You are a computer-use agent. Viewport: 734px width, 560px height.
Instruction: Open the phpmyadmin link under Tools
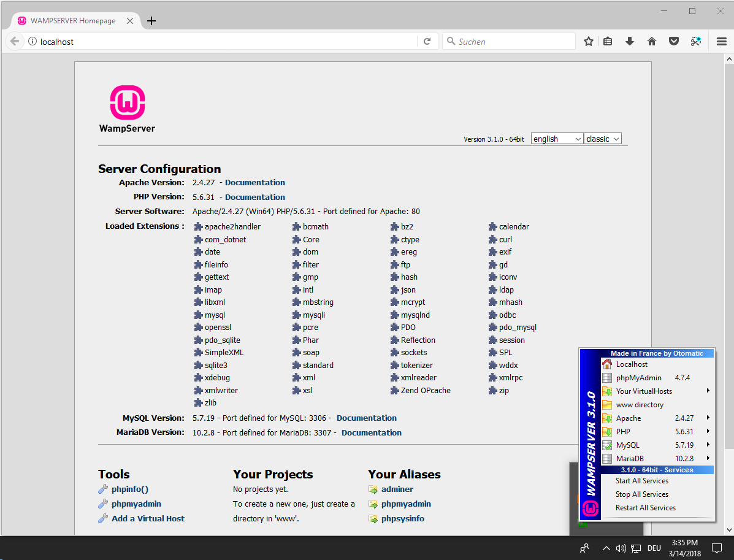pos(136,504)
